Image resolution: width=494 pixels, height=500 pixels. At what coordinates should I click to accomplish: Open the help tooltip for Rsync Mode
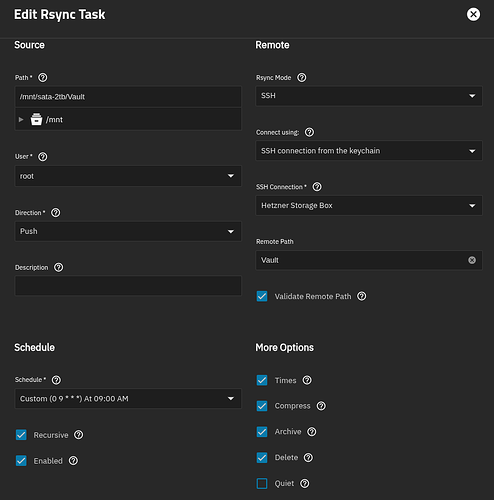pyautogui.click(x=302, y=78)
